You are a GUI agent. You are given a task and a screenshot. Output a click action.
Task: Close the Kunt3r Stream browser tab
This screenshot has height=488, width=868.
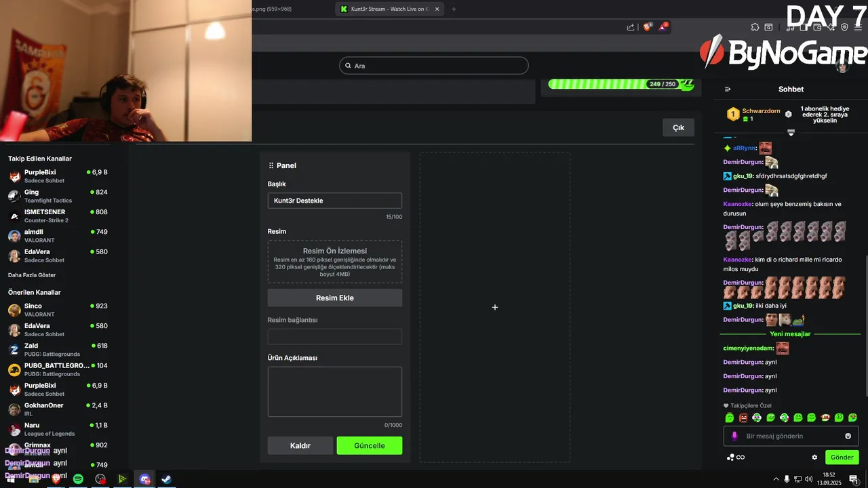point(437,9)
